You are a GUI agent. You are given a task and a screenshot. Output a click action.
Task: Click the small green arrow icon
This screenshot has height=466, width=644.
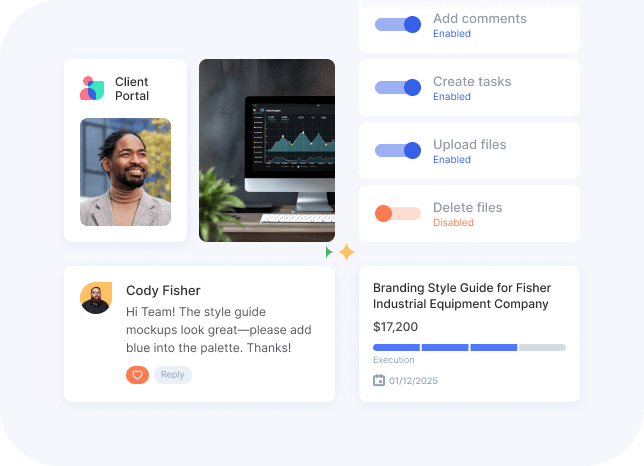[x=329, y=252]
